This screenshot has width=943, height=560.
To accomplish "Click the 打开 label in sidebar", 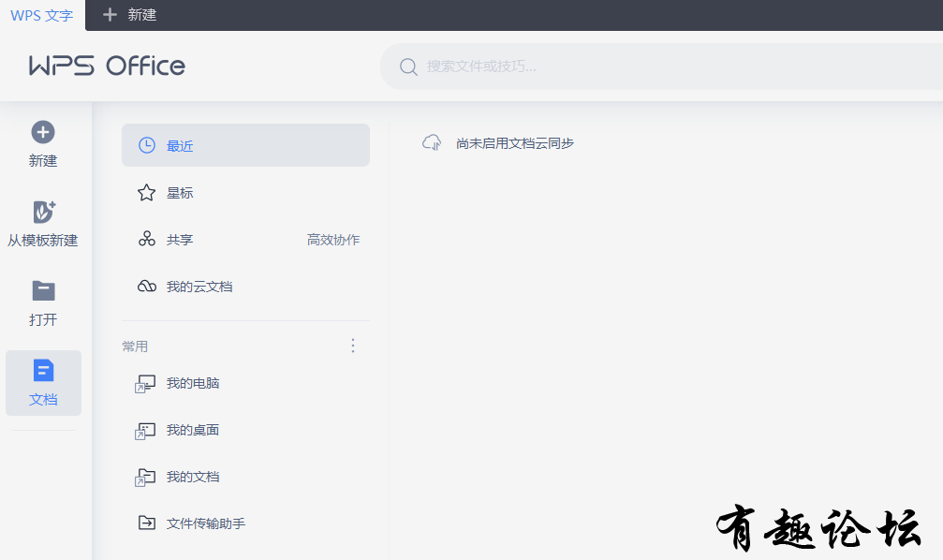I will tap(43, 319).
